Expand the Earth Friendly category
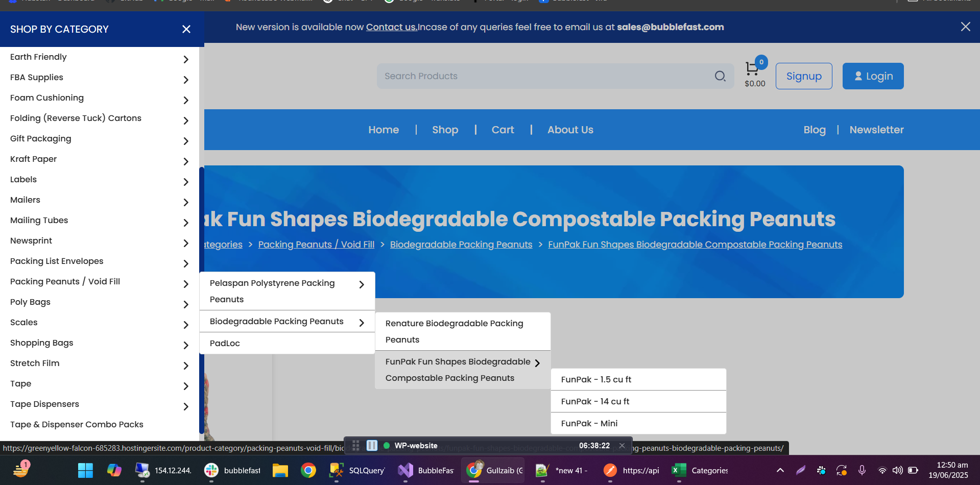Viewport: 980px width, 485px height. 186,59
